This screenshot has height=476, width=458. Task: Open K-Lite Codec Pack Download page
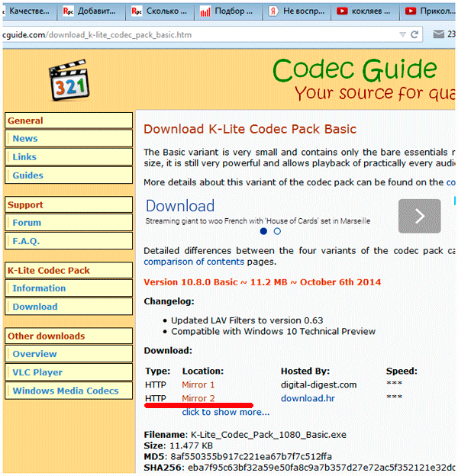point(69,307)
